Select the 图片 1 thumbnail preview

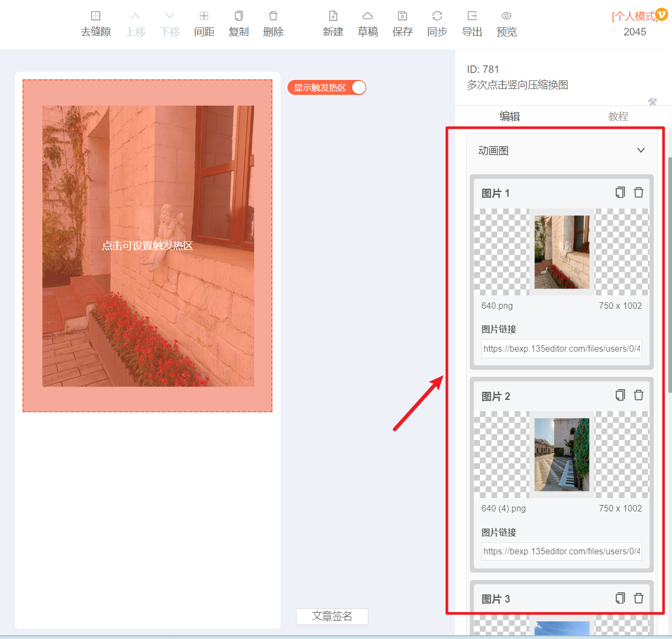pos(562,252)
